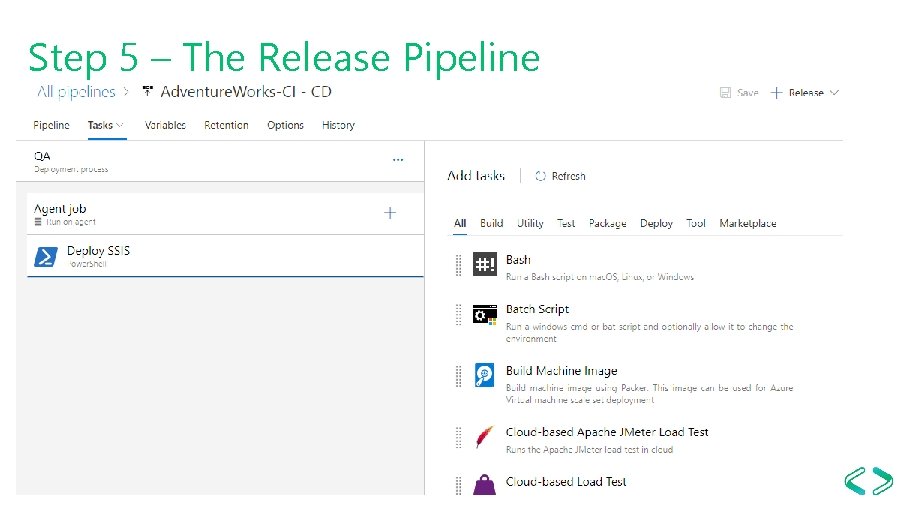This screenshot has width=907, height=510.
Task: Open the Marketplace task category tab
Action: pos(748,223)
